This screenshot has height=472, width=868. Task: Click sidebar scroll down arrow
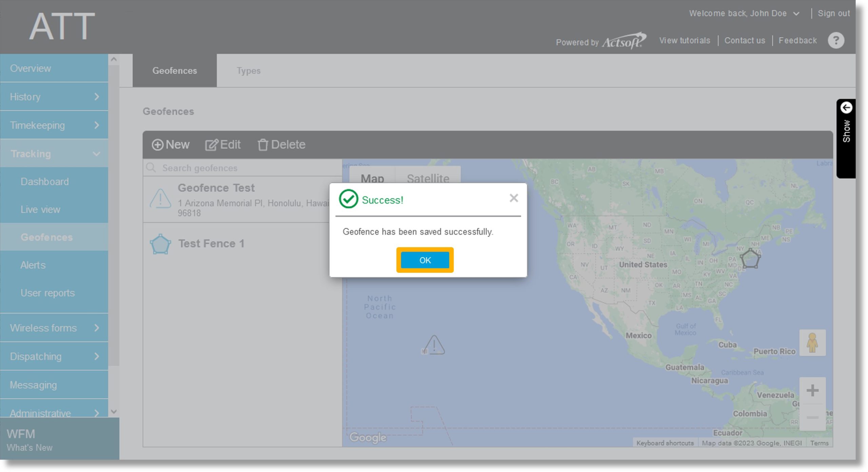tap(114, 412)
